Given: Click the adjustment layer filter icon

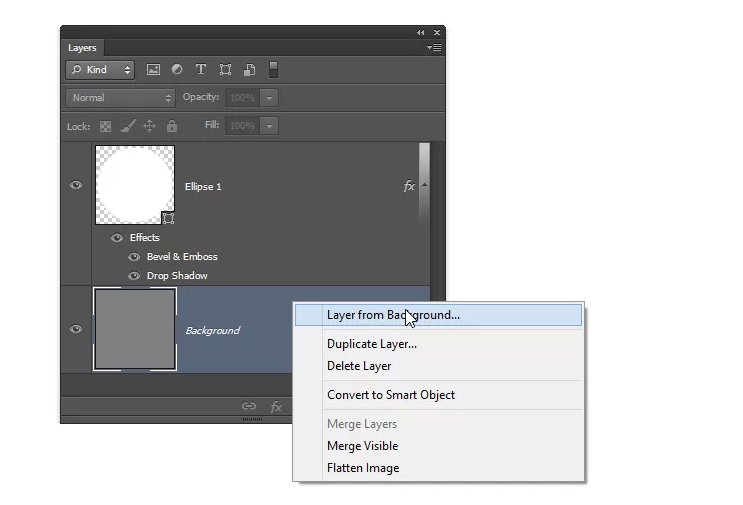Looking at the screenshot, I should [177, 70].
